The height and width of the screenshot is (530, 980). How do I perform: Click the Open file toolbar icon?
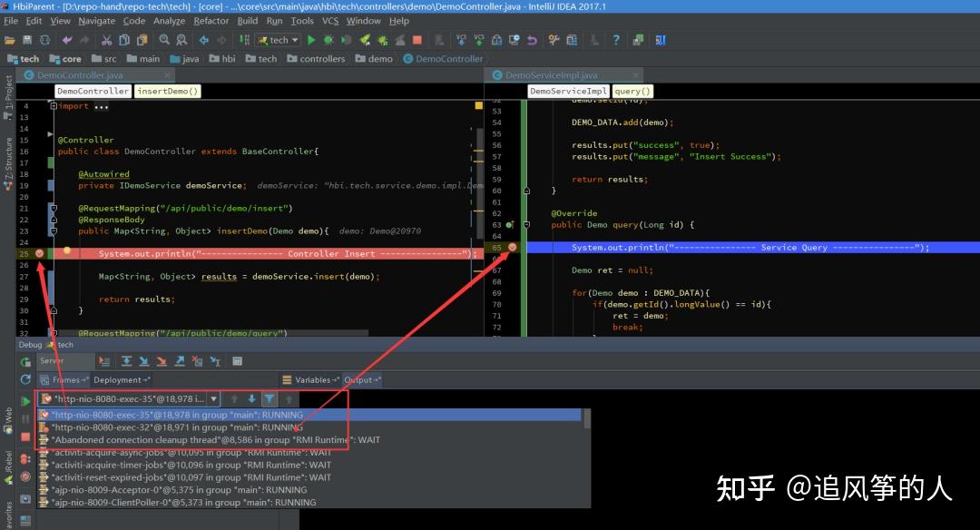(9, 40)
